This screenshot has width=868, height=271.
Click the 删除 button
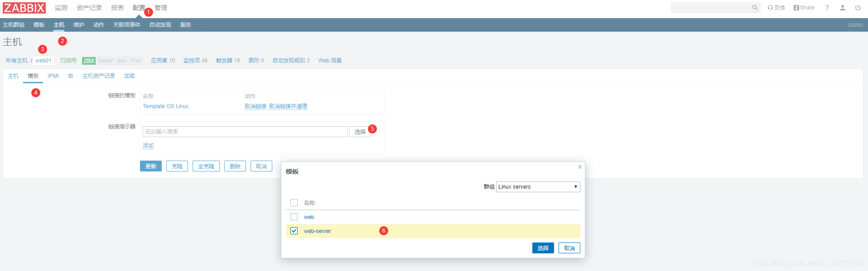point(235,166)
